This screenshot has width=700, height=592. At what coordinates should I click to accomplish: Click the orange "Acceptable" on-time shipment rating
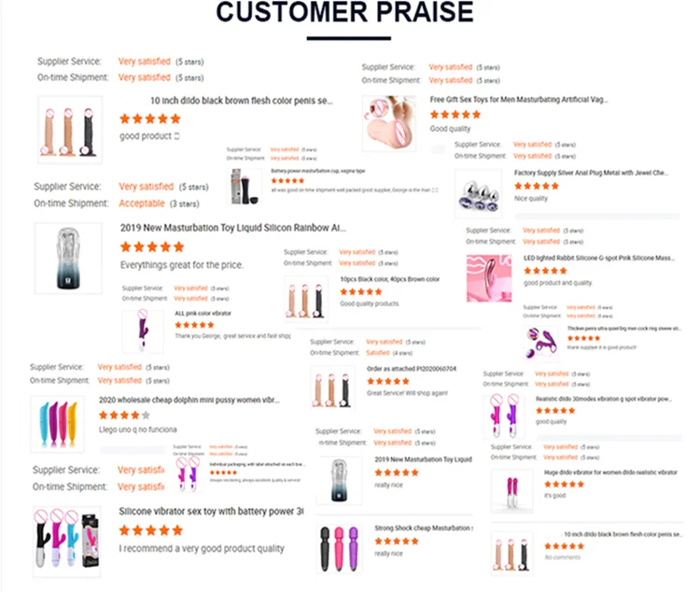(142, 203)
